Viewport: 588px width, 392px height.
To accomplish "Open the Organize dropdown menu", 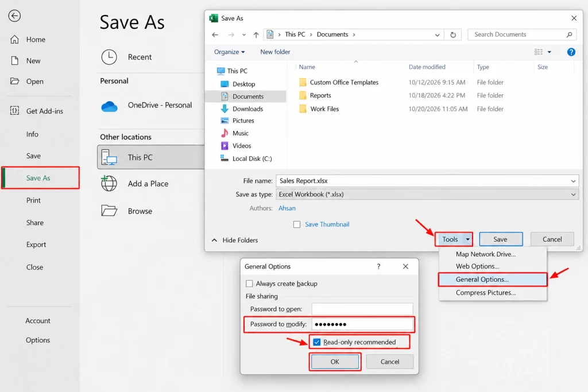I will pos(229,52).
